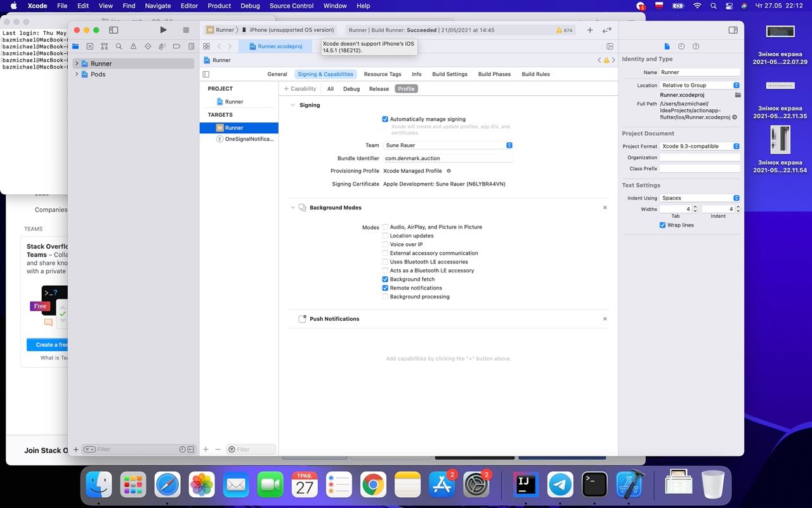Remove the Push Notifications capability
The width and height of the screenshot is (812, 508).
[x=605, y=319]
